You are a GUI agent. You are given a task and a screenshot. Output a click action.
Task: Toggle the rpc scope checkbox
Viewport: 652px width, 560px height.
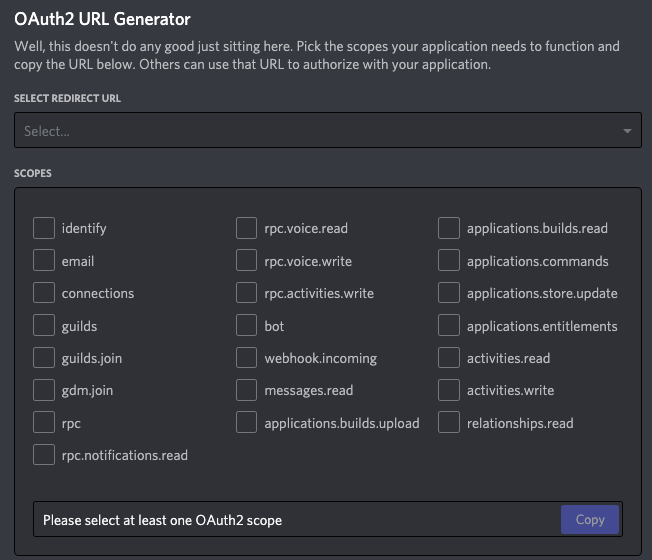(44, 423)
